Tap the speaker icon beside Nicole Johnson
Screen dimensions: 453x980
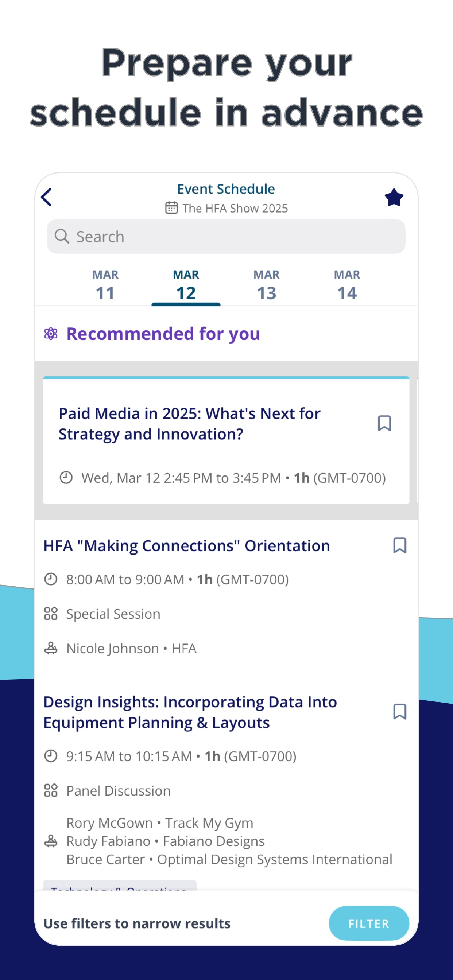[x=51, y=648]
